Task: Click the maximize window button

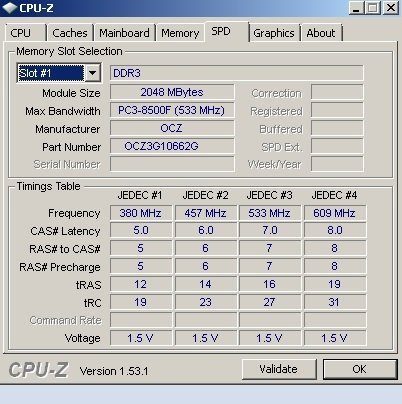Action: coord(373,8)
